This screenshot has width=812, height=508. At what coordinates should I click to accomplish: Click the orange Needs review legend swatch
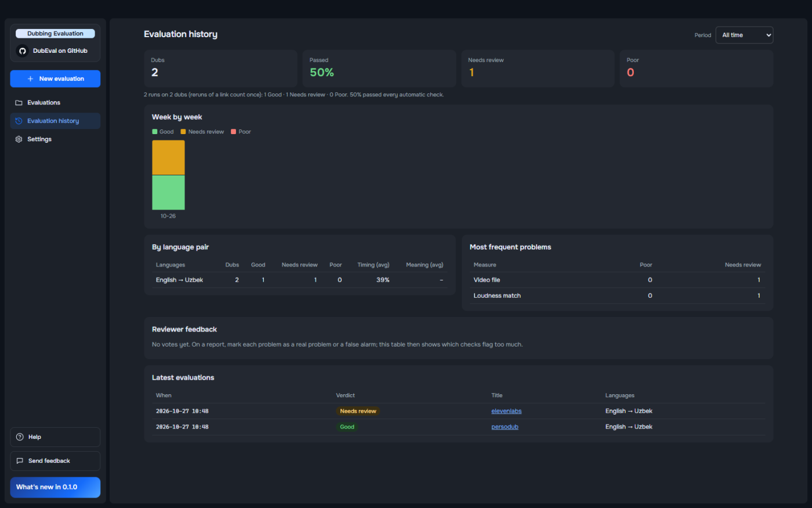[183, 132]
